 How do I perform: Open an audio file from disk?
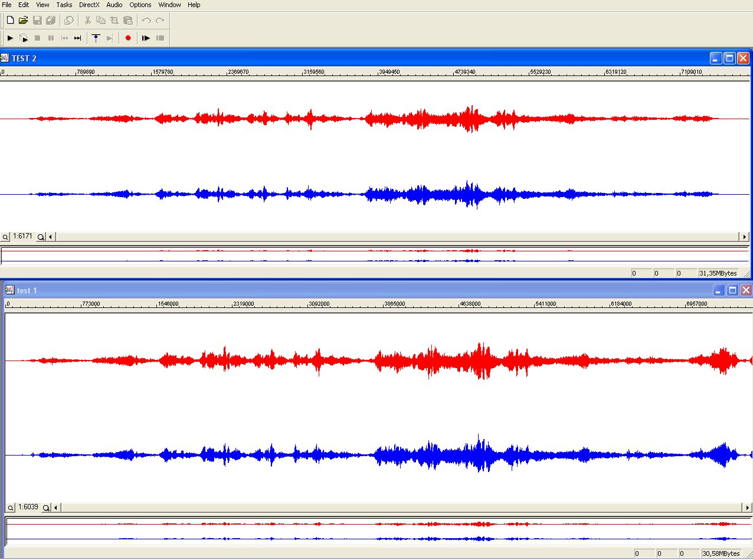pyautogui.click(x=23, y=21)
